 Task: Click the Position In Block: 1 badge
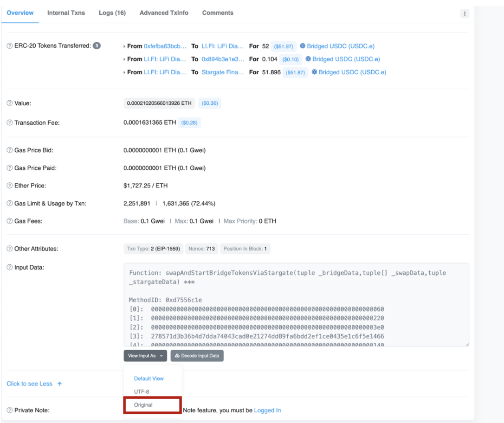245,249
